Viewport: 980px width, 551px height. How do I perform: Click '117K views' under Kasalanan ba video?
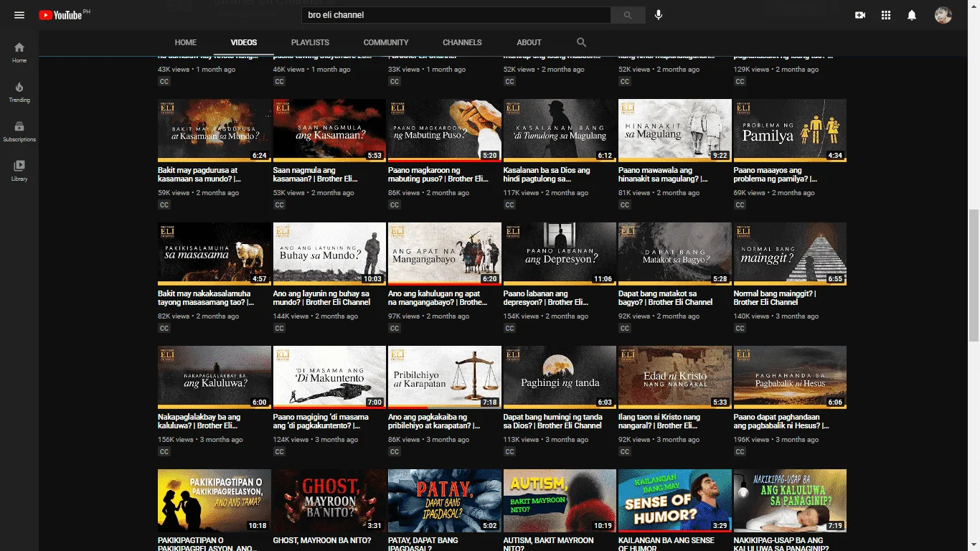point(519,193)
